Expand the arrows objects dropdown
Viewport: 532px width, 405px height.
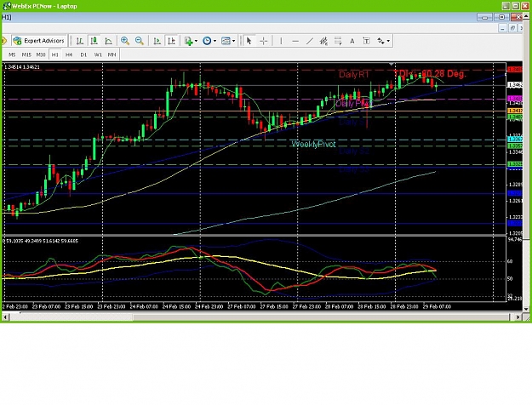tap(388, 41)
